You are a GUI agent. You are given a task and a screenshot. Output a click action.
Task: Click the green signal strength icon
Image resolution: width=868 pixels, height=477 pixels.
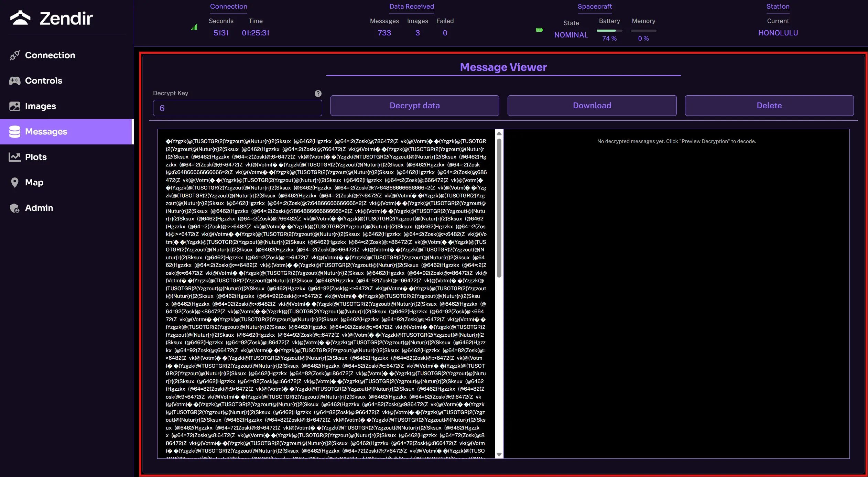[194, 27]
